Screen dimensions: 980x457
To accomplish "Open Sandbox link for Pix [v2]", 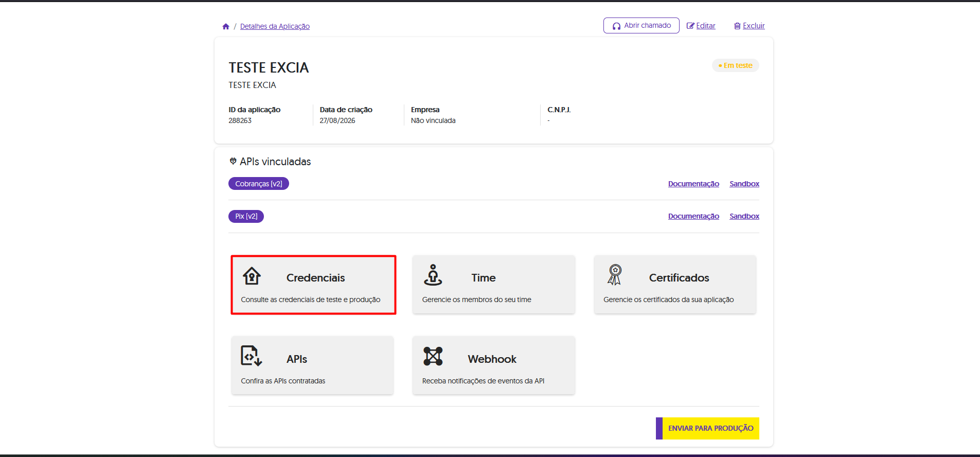I will (x=744, y=216).
